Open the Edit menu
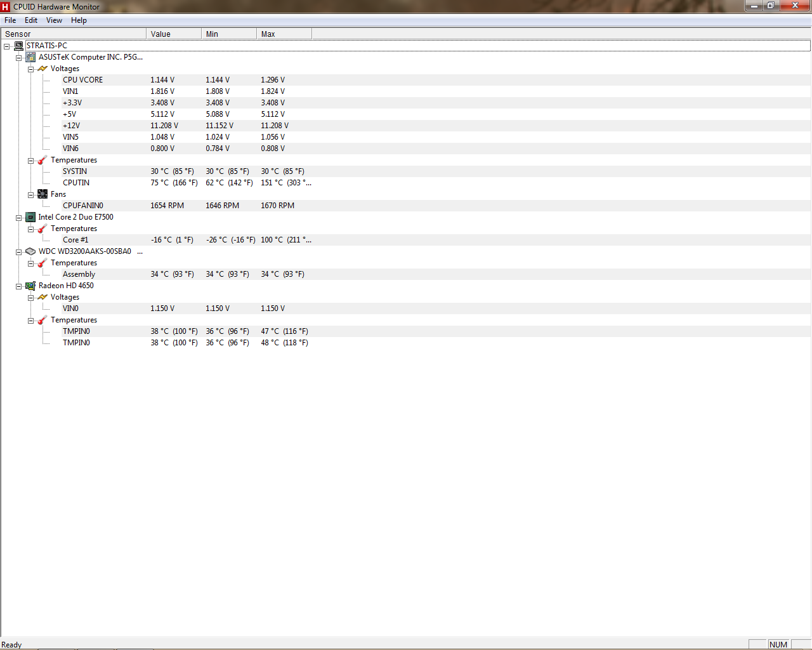The width and height of the screenshot is (812, 650). pos(31,20)
